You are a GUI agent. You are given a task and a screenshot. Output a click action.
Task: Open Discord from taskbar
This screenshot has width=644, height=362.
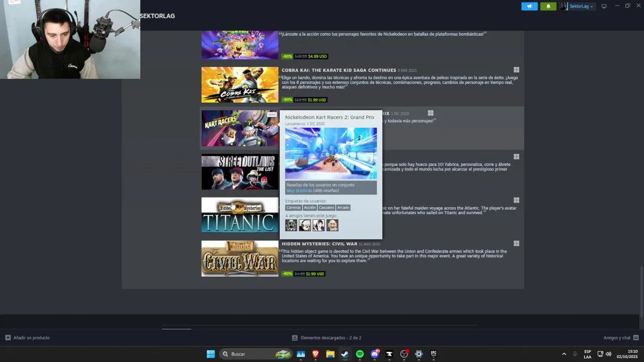click(374, 354)
